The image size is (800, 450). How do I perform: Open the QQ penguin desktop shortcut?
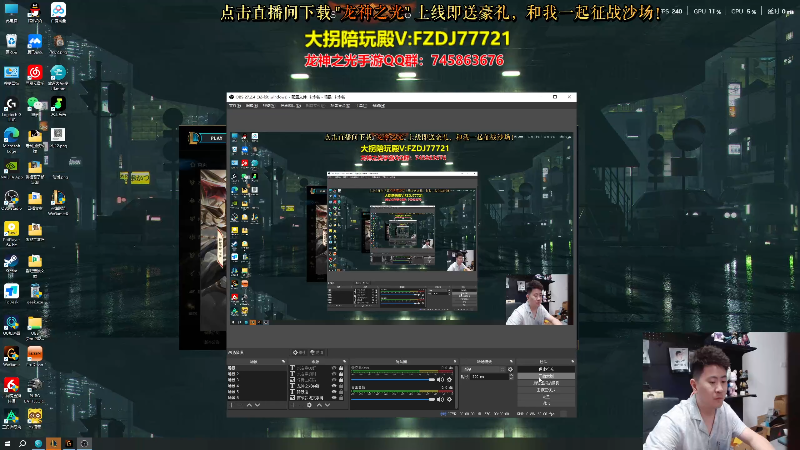point(35,11)
